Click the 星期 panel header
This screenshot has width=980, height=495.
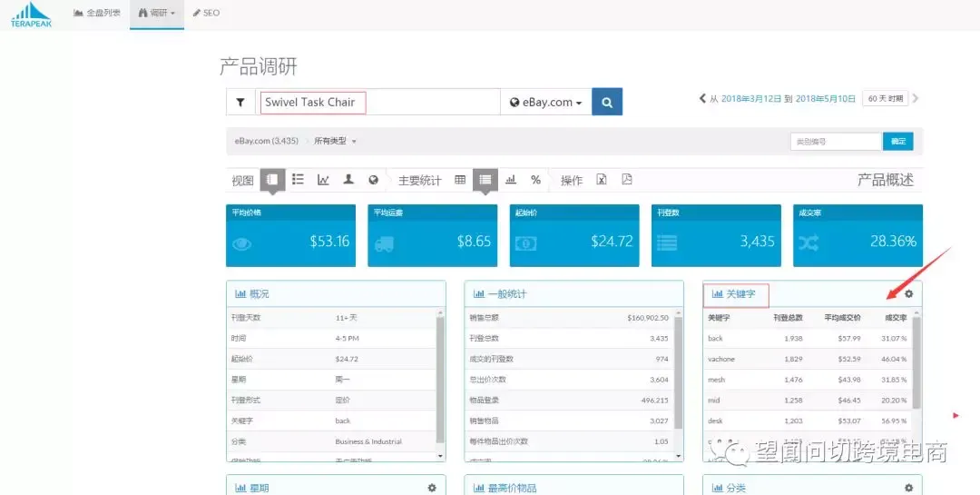337,486
